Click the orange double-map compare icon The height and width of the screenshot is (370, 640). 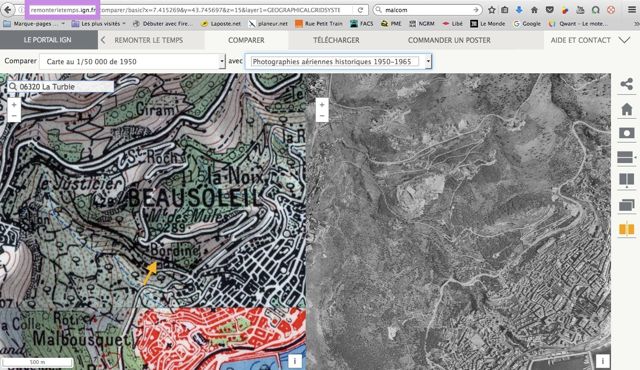[x=626, y=229]
